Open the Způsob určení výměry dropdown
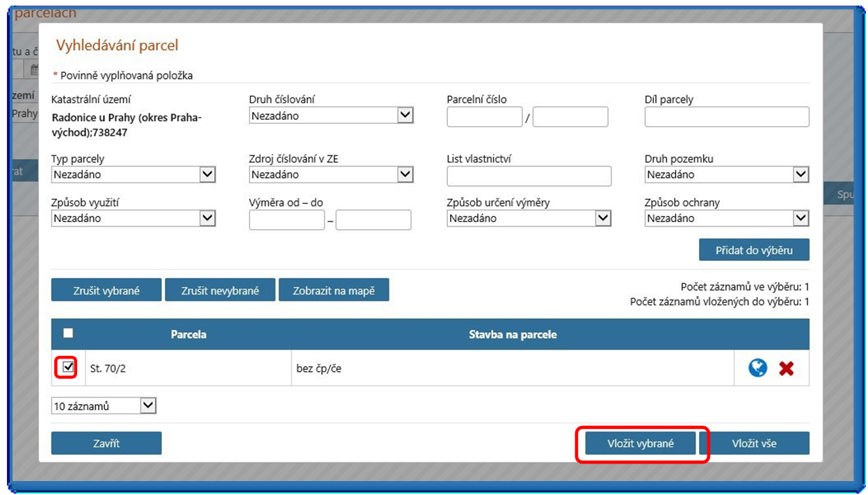This screenshot has width=868, height=495. 529,219
